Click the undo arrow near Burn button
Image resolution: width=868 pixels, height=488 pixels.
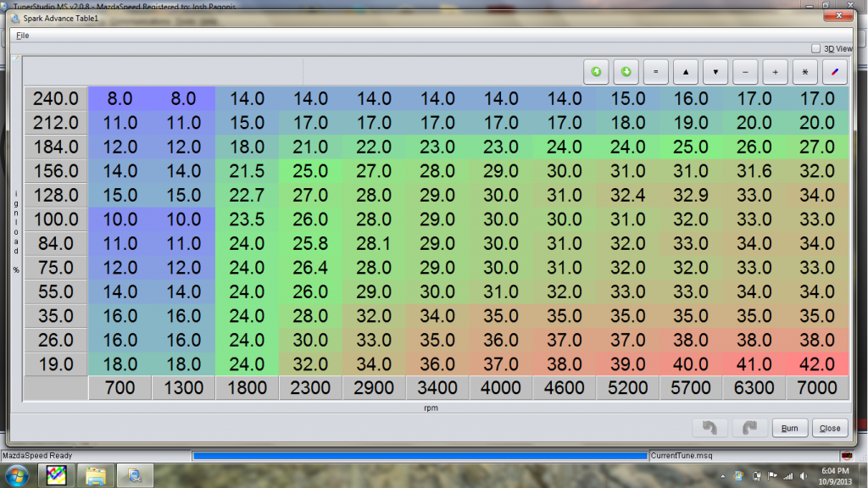tap(710, 427)
